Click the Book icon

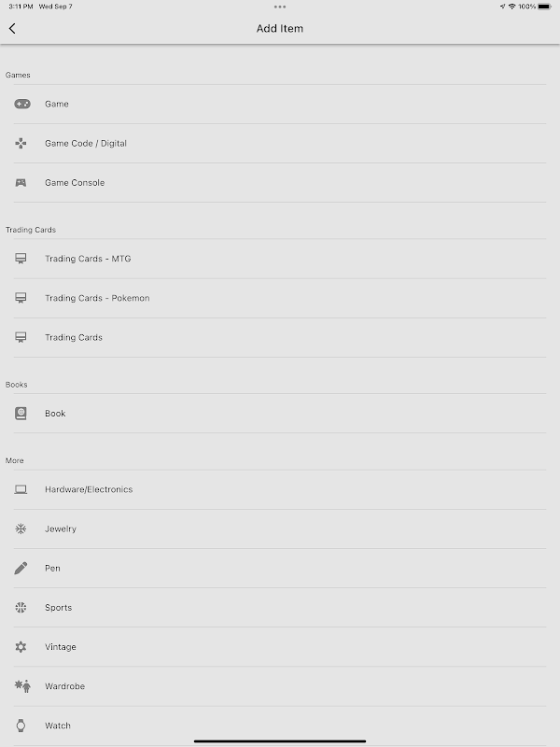tap(21, 413)
